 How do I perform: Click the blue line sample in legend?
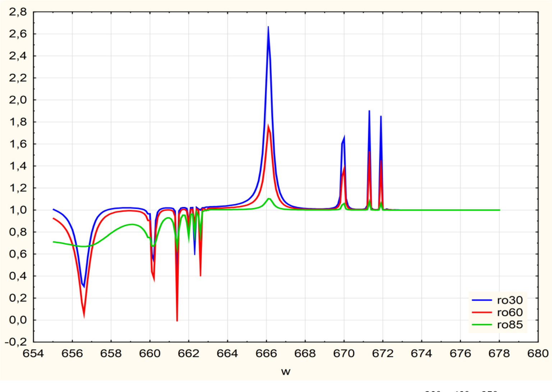click(x=482, y=300)
